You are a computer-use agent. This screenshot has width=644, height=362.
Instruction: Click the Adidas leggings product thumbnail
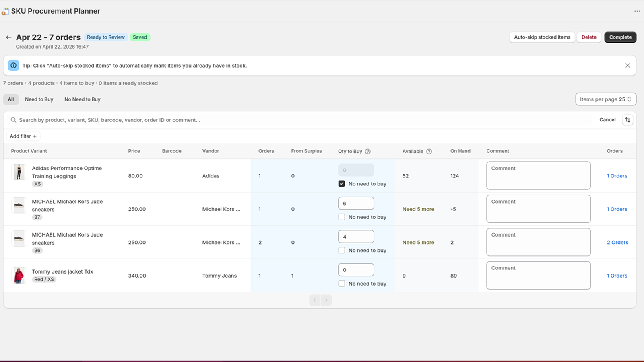pos(19,172)
